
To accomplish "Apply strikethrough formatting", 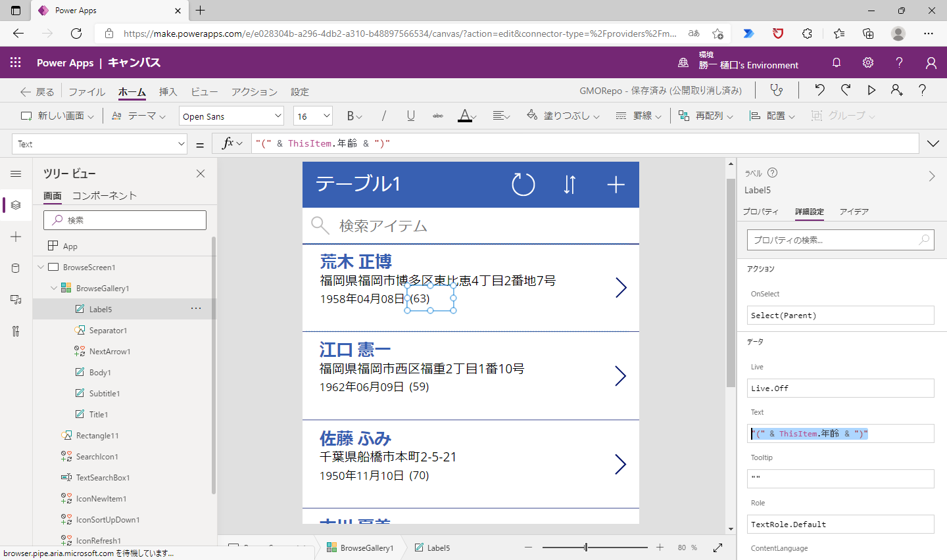I will pos(438,116).
